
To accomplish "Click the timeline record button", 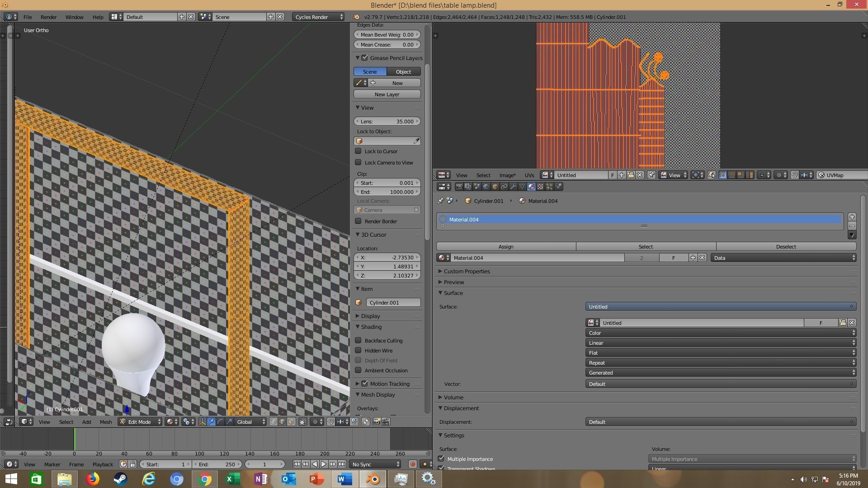I will coord(412,464).
